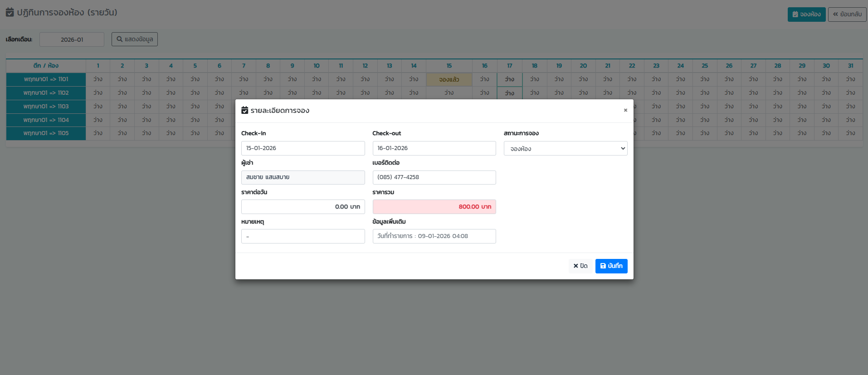Click ว่าง cell for room 1102 day 15

[x=449, y=93]
